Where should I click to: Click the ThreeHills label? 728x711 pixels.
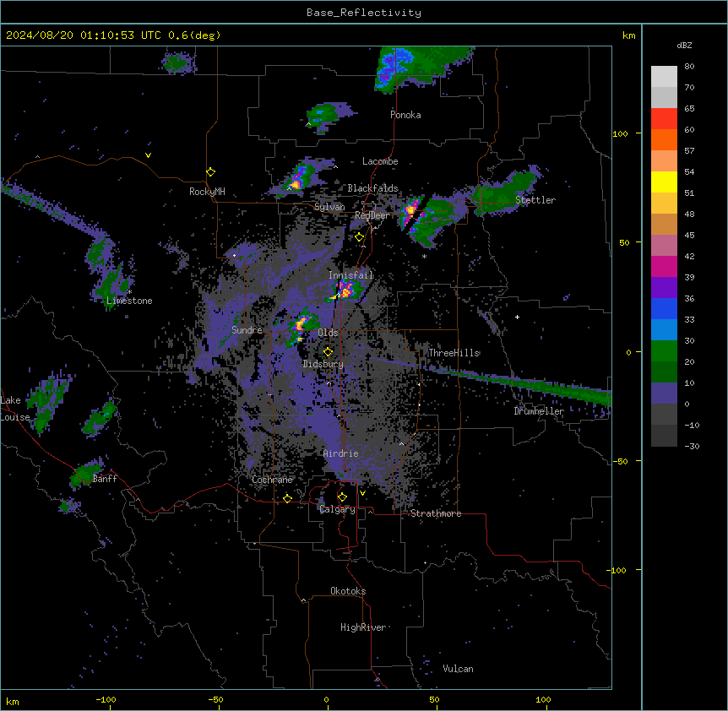(x=454, y=353)
